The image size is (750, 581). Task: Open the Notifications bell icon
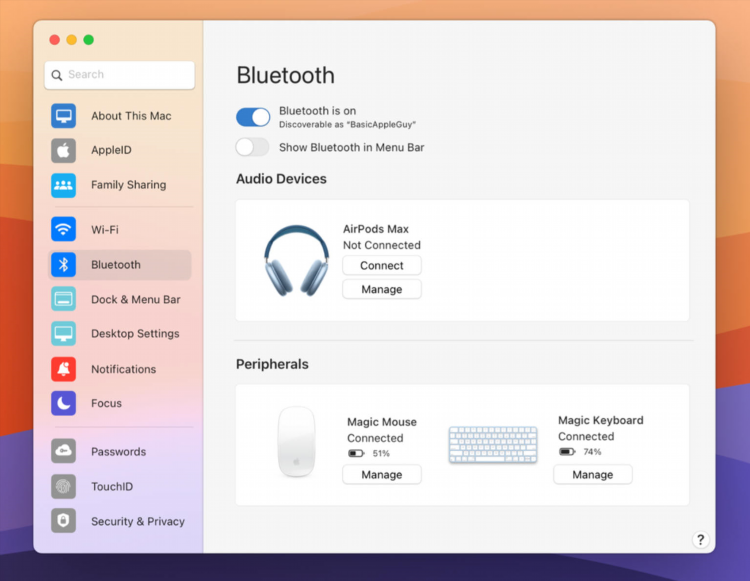[63, 369]
